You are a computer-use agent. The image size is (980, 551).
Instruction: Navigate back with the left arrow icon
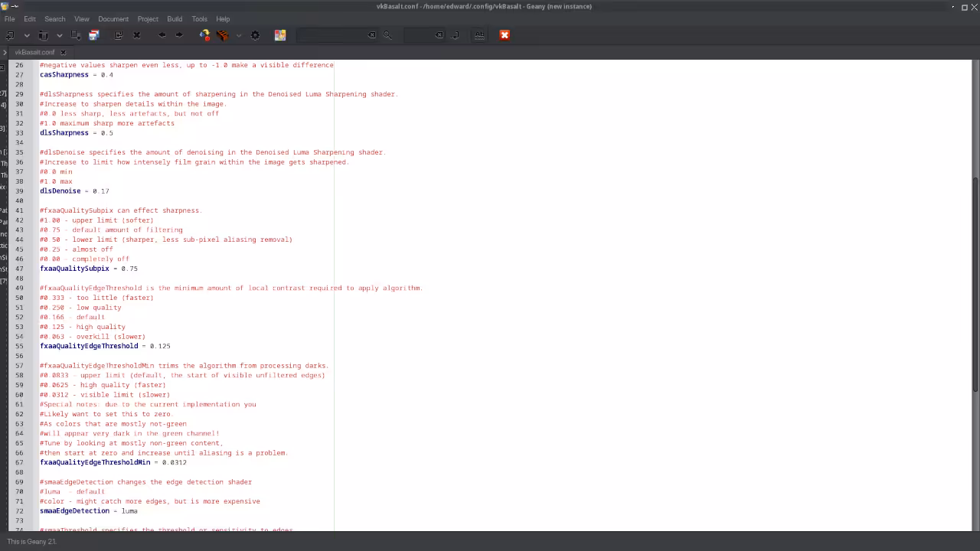pos(162,35)
